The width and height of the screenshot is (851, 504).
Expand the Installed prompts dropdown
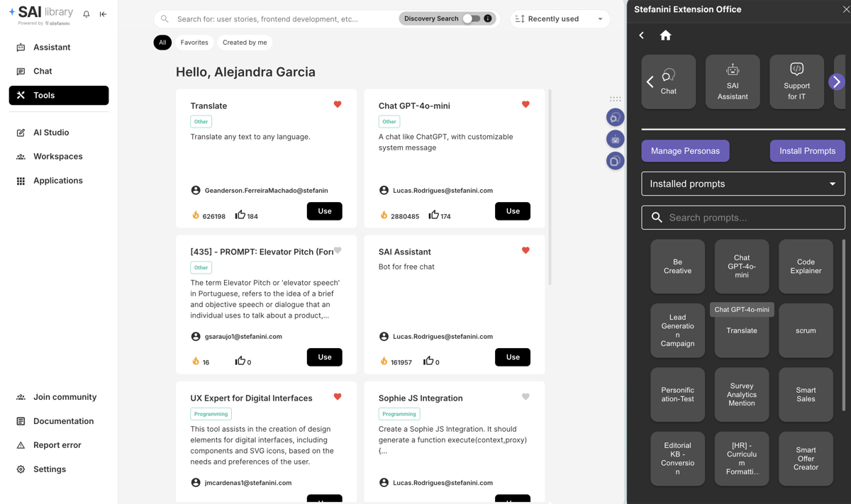point(743,184)
